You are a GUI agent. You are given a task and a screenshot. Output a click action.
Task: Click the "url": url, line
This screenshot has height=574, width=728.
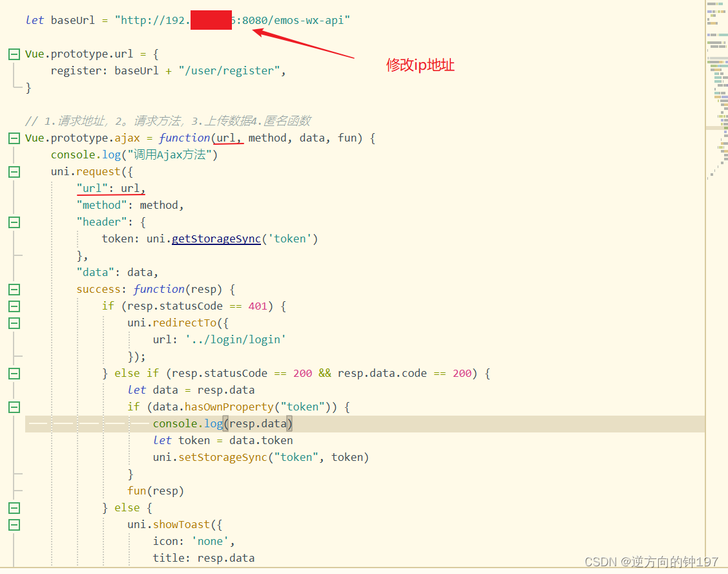pyautogui.click(x=111, y=188)
